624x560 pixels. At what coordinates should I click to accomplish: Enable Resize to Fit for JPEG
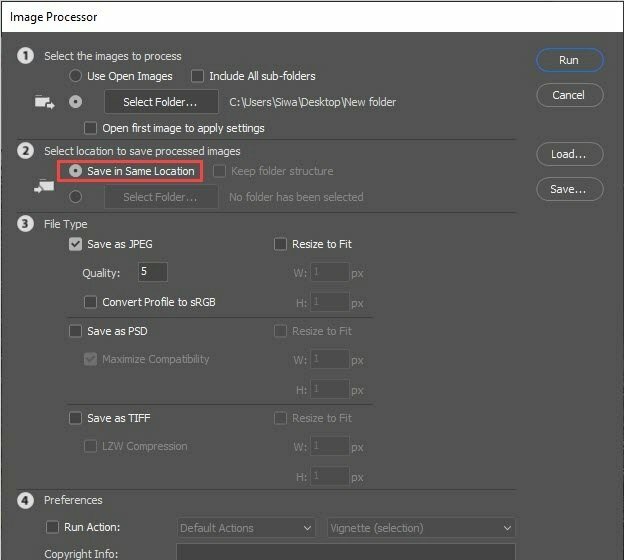[280, 244]
